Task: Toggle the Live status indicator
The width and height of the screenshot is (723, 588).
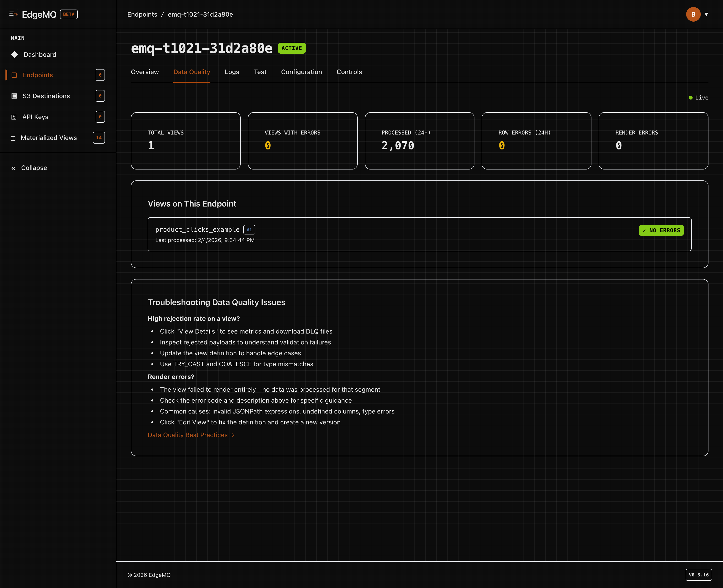Action: (x=698, y=97)
